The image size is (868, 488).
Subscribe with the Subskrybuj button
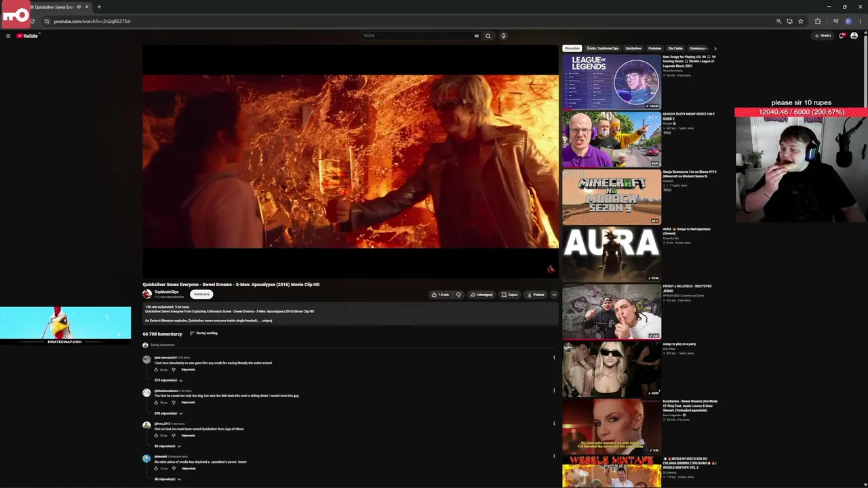(x=201, y=294)
